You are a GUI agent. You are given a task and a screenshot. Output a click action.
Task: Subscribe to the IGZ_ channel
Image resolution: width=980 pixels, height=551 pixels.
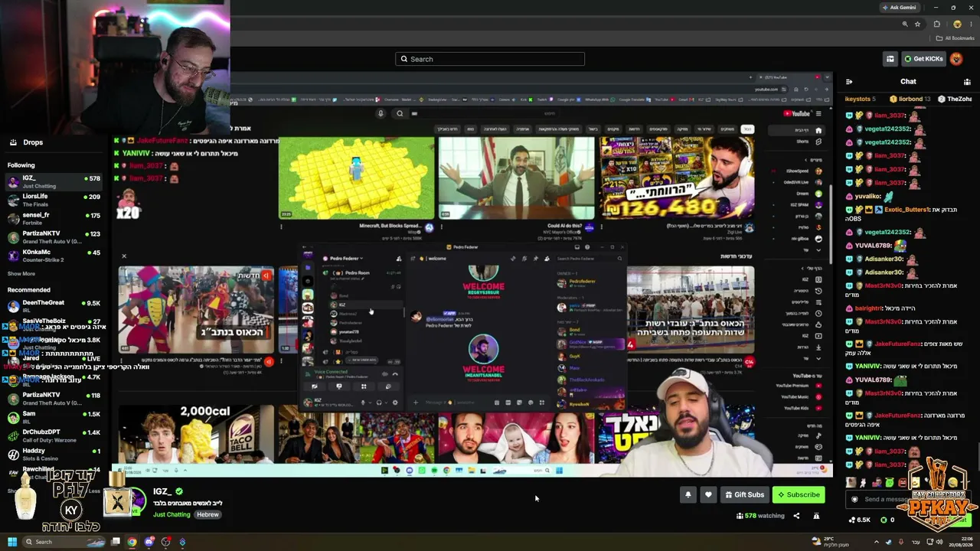coord(799,494)
